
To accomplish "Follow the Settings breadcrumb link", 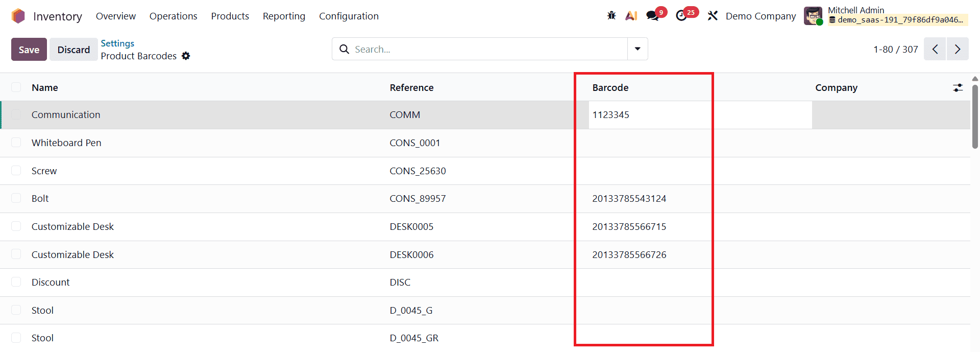I will (117, 43).
